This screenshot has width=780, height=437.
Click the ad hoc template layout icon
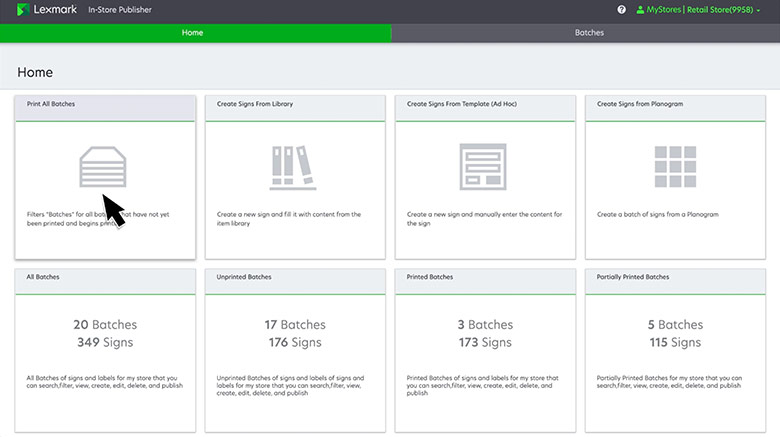pyautogui.click(x=484, y=166)
